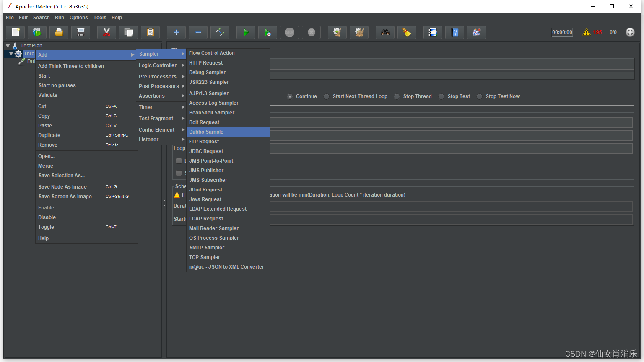Click the Search binoculars icon

385,32
